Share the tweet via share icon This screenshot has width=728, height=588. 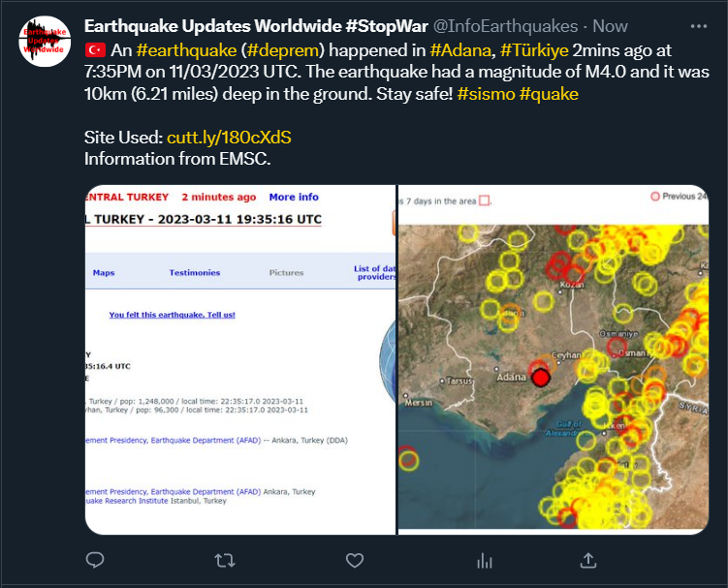588,560
